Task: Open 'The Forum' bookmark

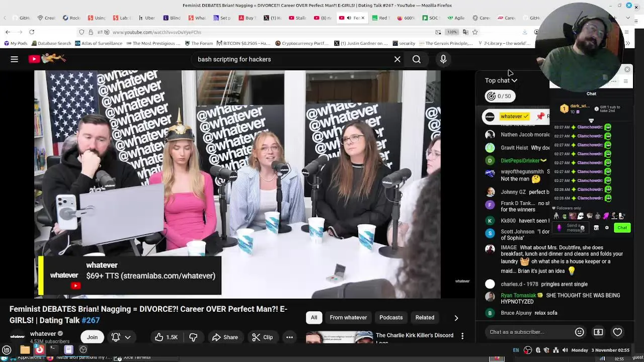Action: [198, 43]
